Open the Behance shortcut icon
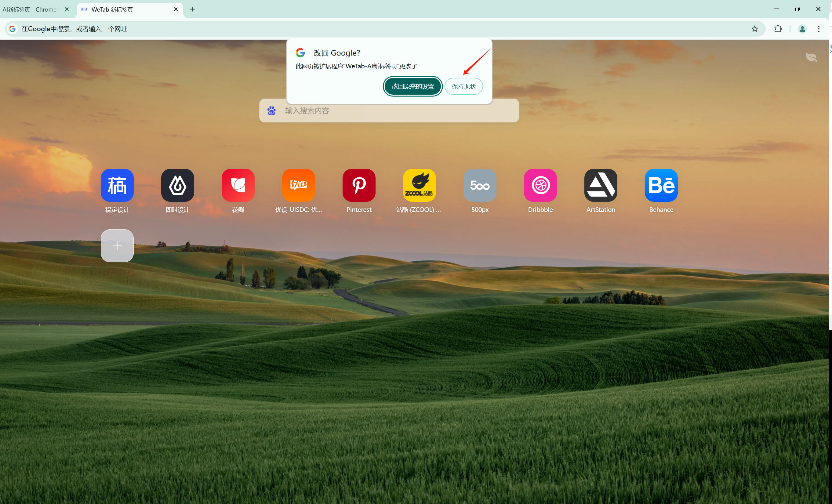The width and height of the screenshot is (832, 504). point(661,185)
